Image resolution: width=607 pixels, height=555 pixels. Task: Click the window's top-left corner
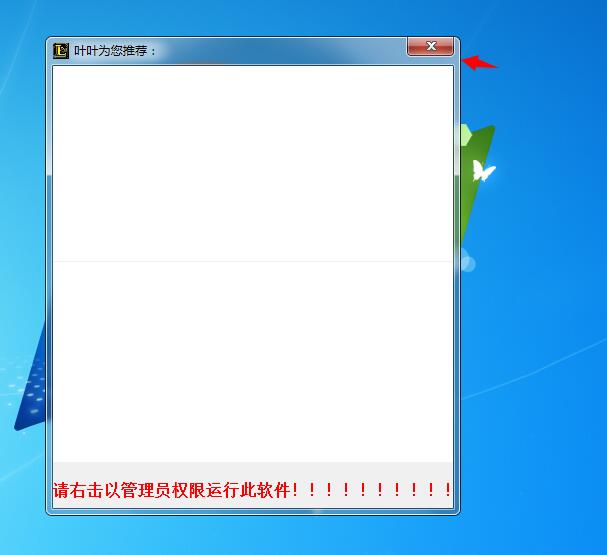[x=49, y=41]
